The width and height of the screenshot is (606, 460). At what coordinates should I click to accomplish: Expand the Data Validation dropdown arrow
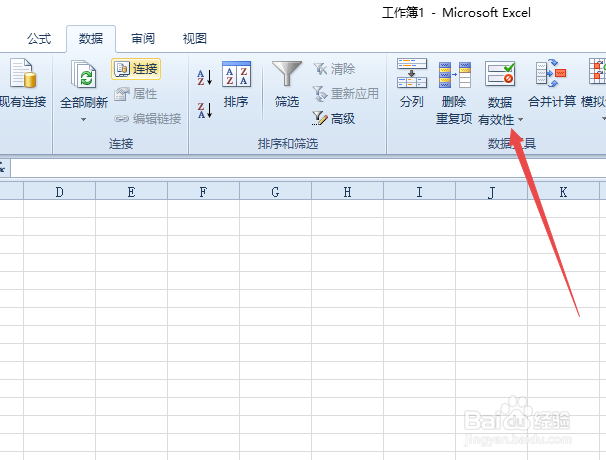click(520, 120)
